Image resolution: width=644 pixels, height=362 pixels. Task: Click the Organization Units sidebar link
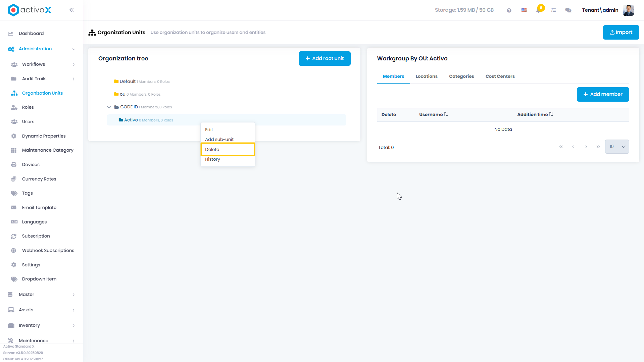click(42, 93)
